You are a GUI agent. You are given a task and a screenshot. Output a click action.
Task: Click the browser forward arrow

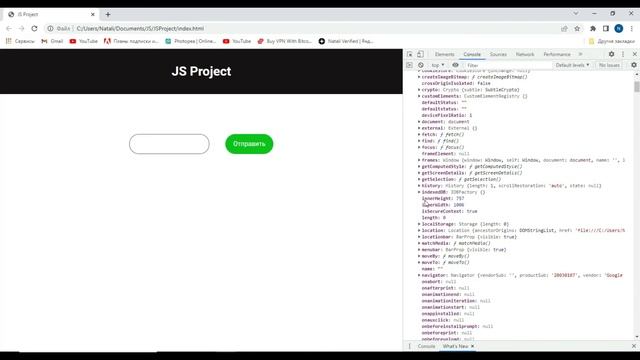pos(22,29)
